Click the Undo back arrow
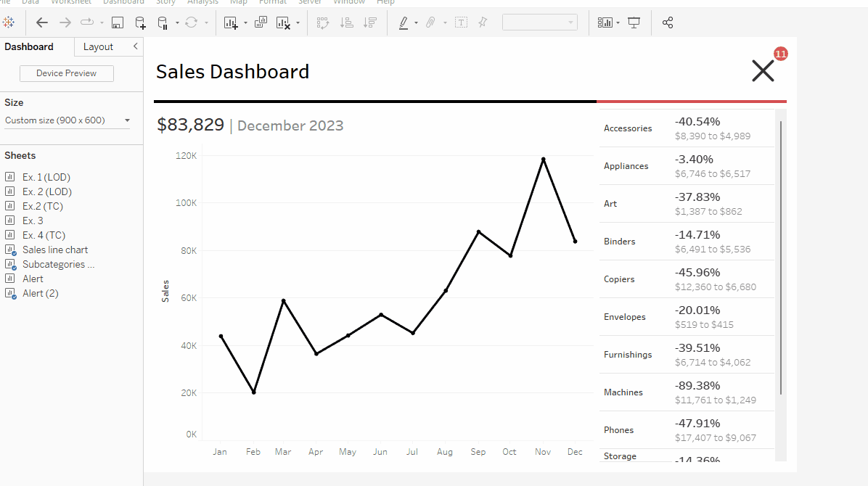The width and height of the screenshot is (868, 486). point(42,22)
